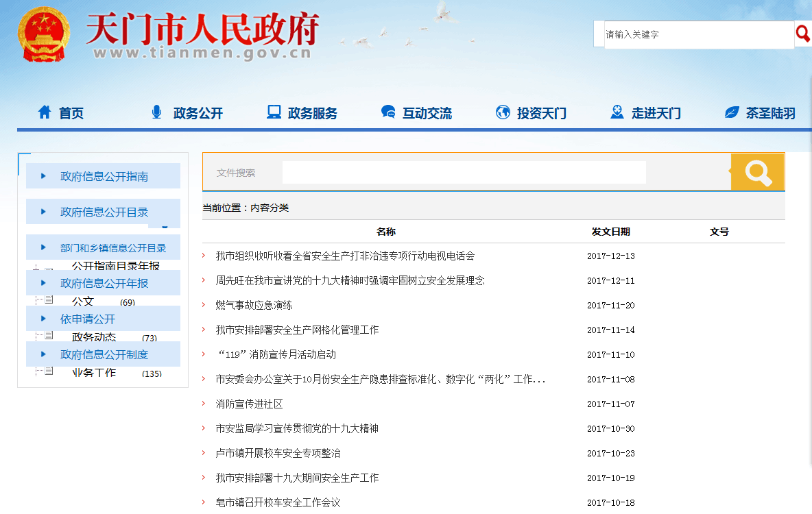Select the 政务动态 tree item
The image size is (812, 514).
(x=94, y=337)
